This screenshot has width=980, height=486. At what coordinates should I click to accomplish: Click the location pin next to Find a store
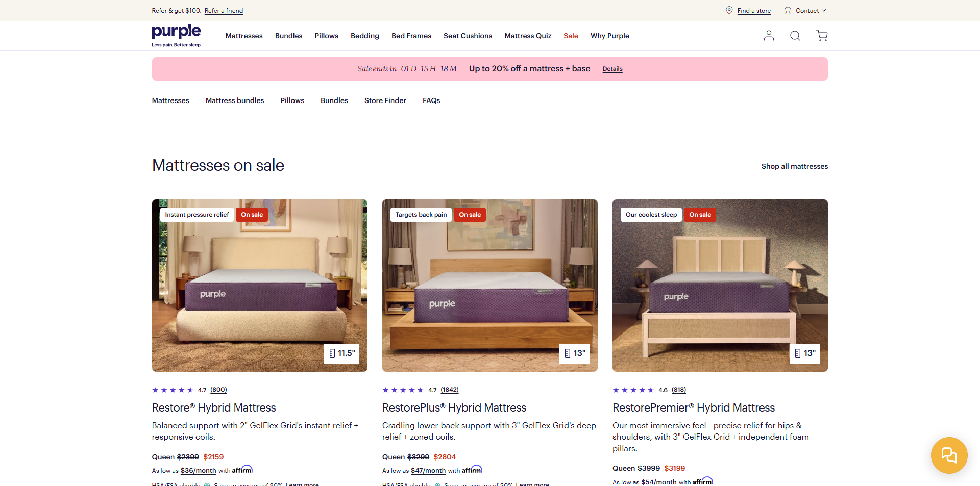click(x=729, y=10)
